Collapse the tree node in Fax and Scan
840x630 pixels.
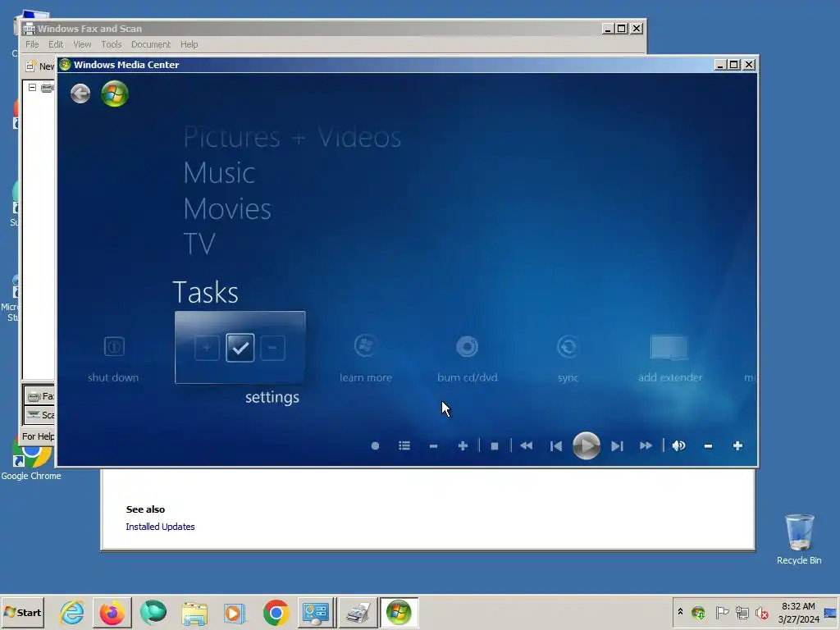click(x=32, y=87)
